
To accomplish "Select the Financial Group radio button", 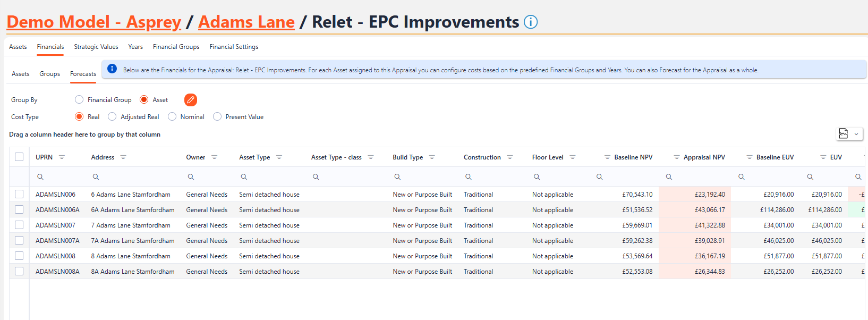I will 79,100.
